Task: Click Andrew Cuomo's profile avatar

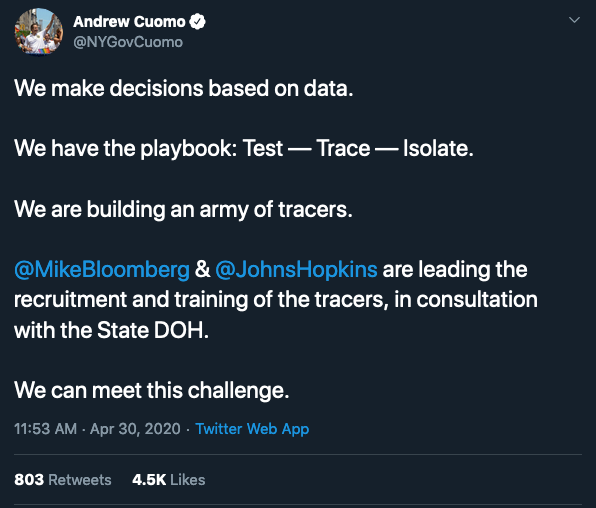Action: (38, 32)
